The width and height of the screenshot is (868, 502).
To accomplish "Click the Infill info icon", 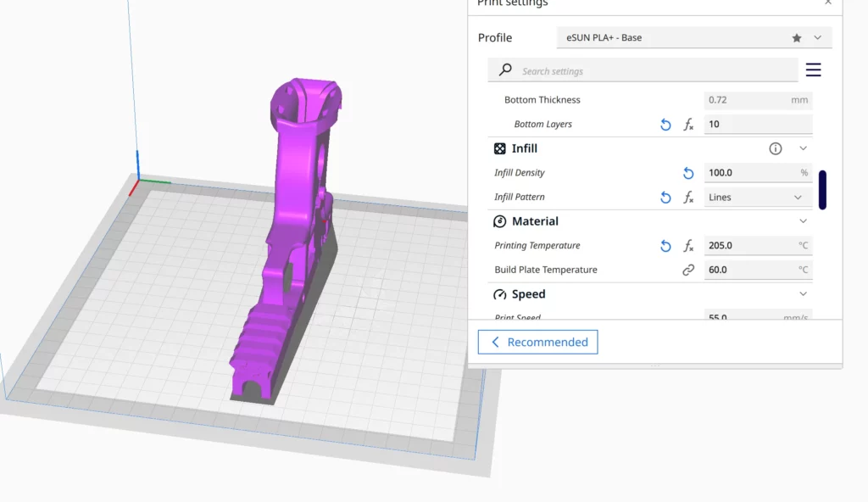I will [x=775, y=148].
